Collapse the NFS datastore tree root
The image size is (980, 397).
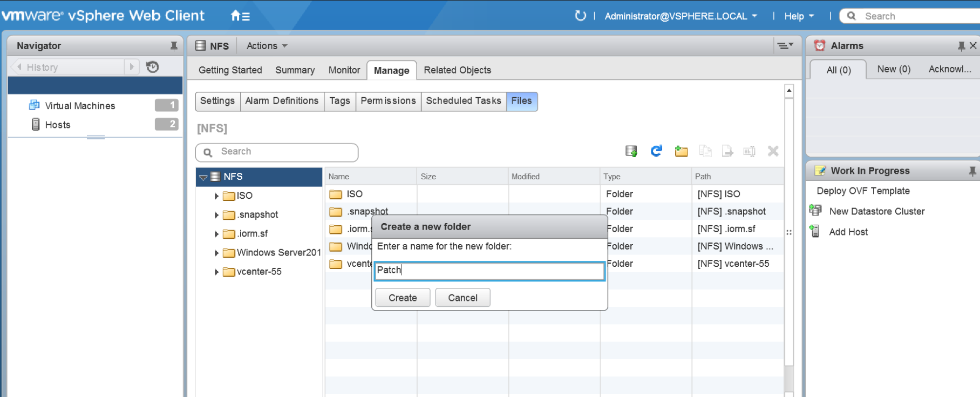coord(203,177)
